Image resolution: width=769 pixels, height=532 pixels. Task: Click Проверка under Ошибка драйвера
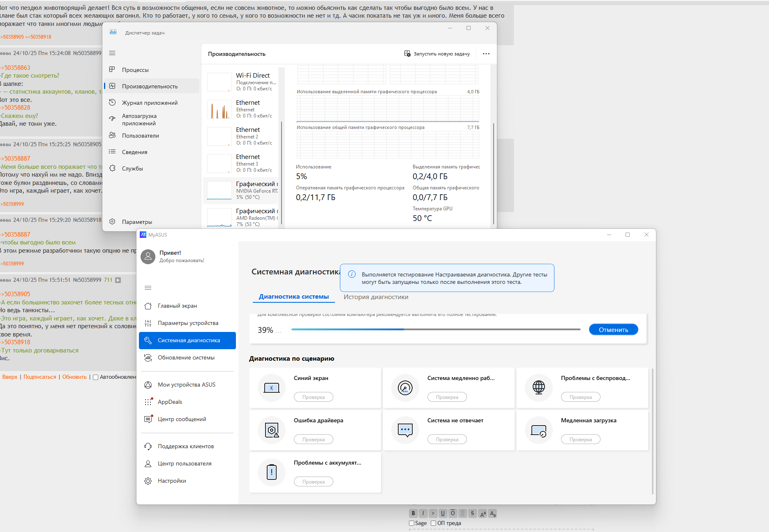[314, 440]
